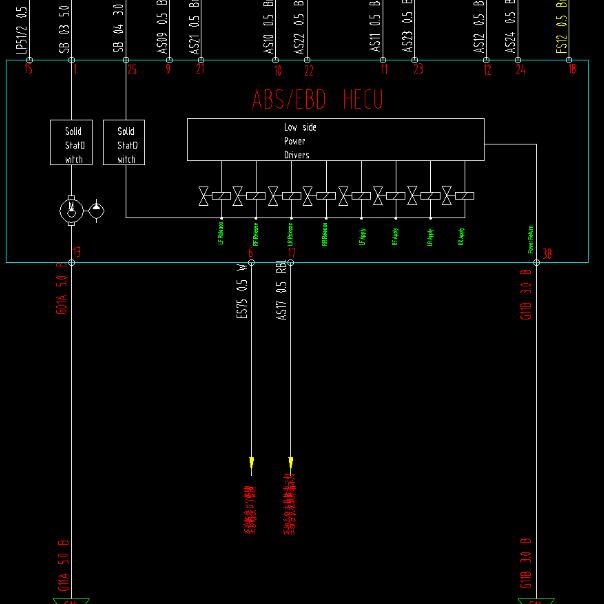
Task: Click the pin 22 terminal circle
Action: (x=307, y=60)
